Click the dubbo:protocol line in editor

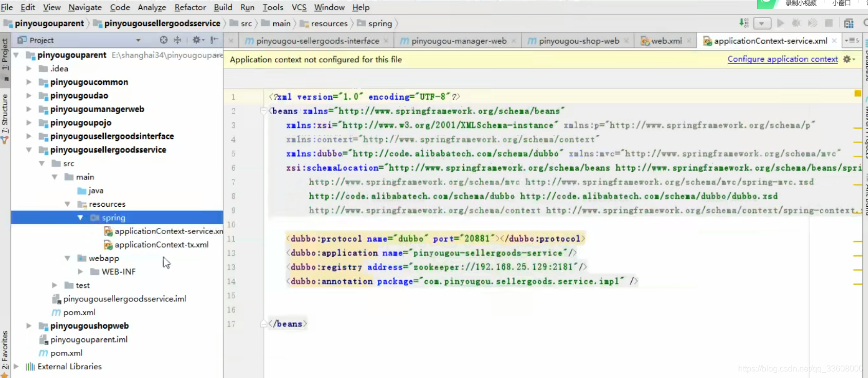point(435,239)
